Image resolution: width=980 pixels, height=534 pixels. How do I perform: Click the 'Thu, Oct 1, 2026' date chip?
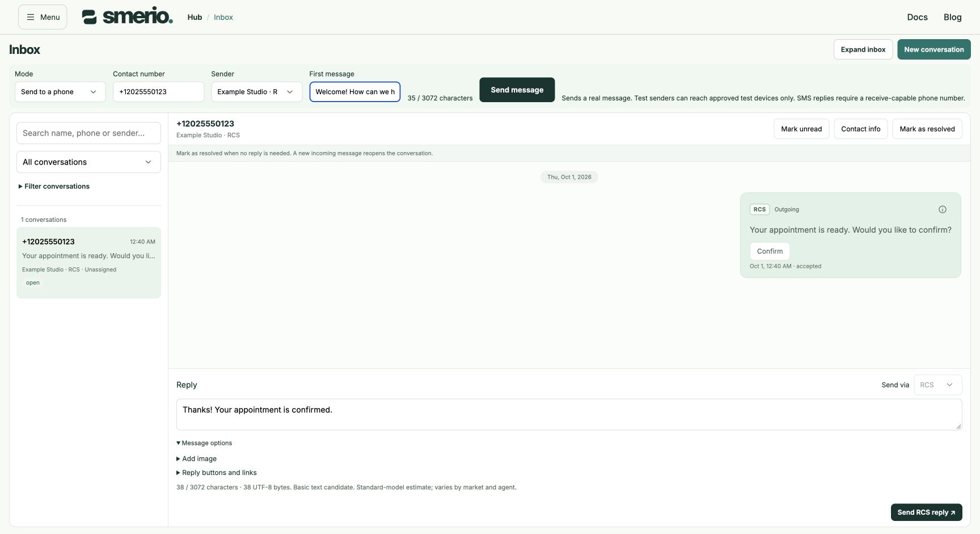pos(569,177)
